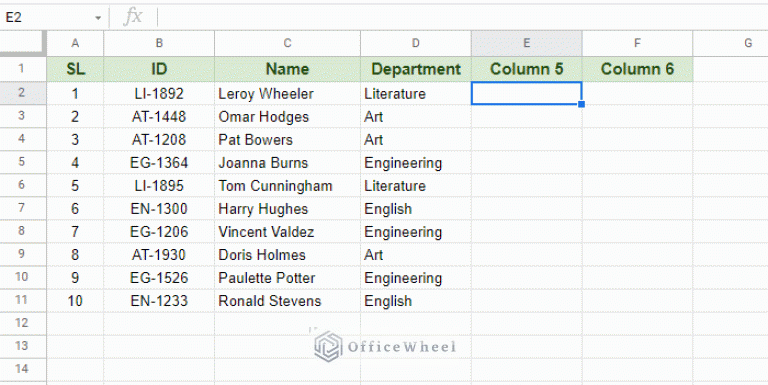Select column E header
Viewport: 768px width, 385px height.
click(x=527, y=43)
